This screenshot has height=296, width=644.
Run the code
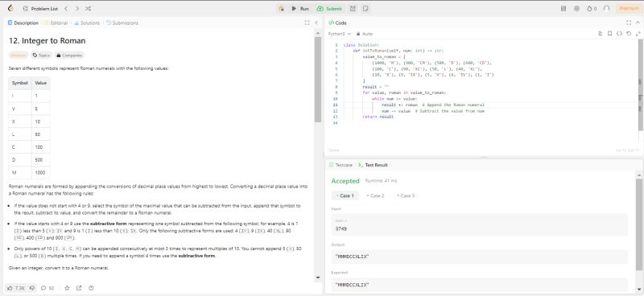[300, 9]
